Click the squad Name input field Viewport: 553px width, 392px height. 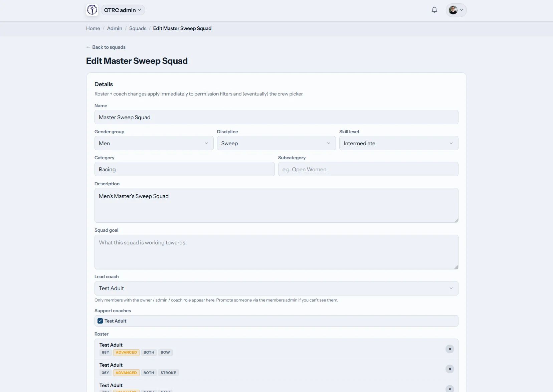click(276, 117)
